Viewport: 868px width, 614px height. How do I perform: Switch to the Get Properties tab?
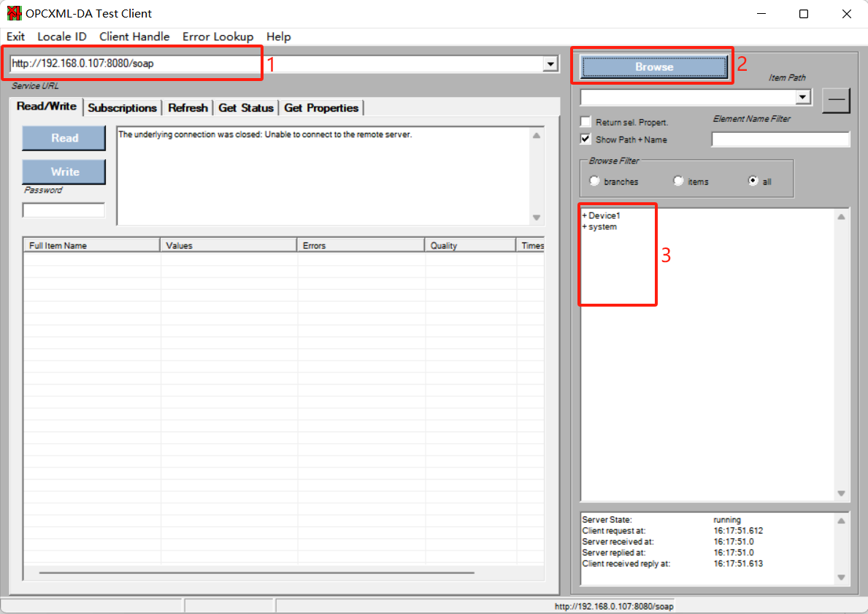[321, 108]
